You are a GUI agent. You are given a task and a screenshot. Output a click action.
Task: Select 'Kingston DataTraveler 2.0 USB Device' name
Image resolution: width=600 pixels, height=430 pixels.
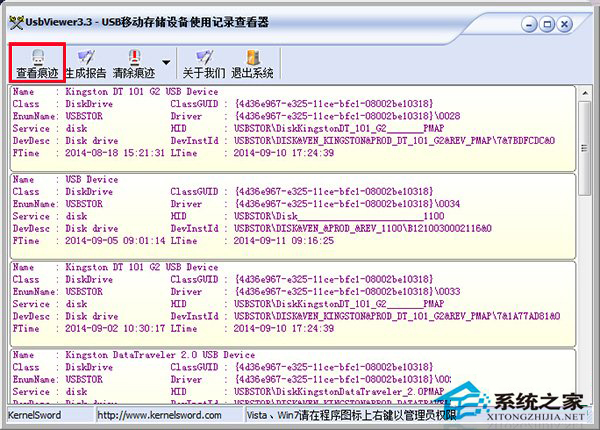pyautogui.click(x=160, y=355)
